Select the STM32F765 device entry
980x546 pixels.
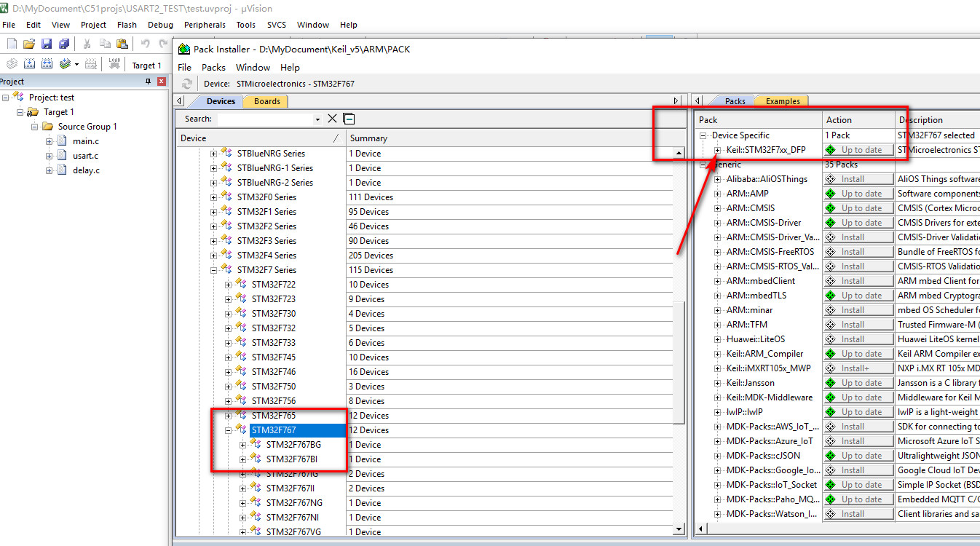tap(274, 416)
